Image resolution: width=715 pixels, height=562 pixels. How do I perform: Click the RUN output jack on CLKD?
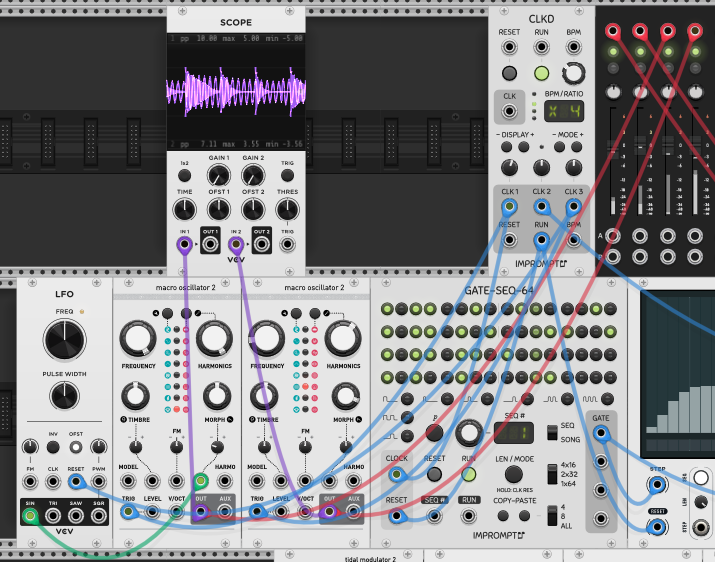click(x=541, y=240)
